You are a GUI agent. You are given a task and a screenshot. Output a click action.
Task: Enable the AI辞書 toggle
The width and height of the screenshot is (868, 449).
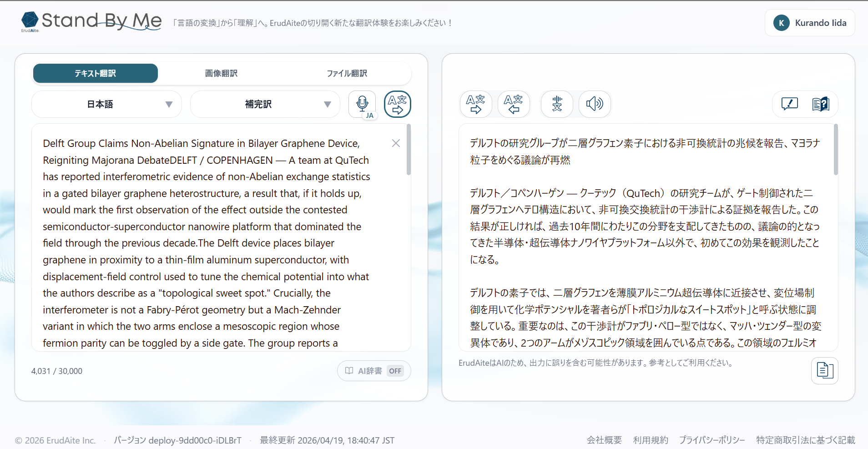[x=373, y=370]
